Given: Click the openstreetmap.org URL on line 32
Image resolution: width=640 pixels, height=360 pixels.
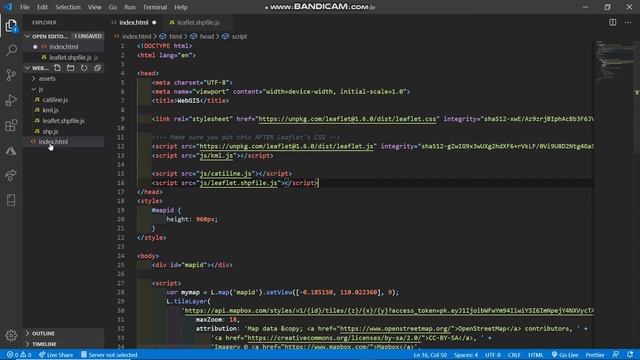Looking at the screenshot, I should [396, 329].
